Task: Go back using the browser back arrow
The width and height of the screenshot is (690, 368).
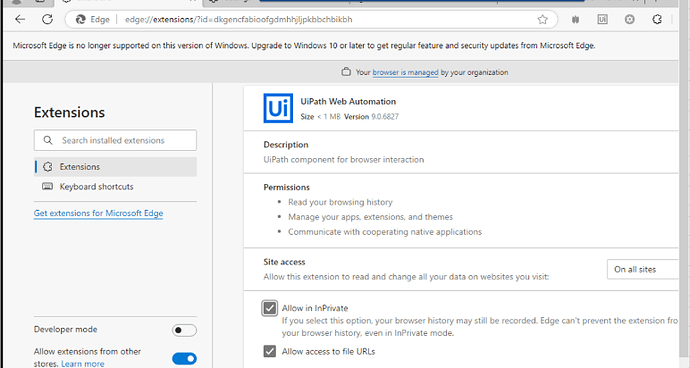Action: pos(20,19)
